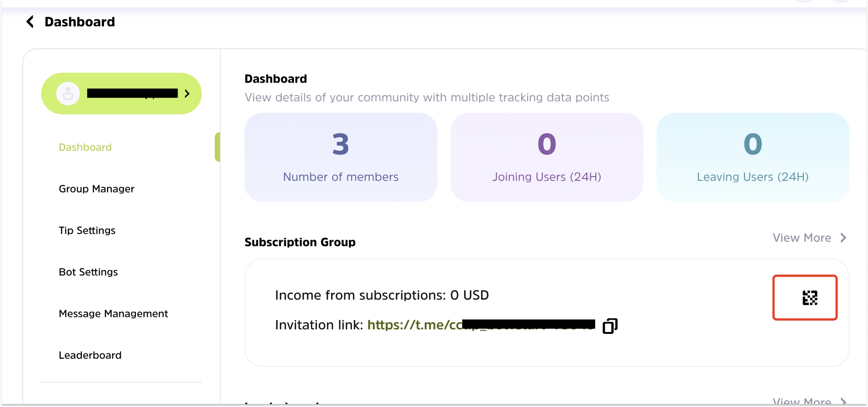Click the Income from subscriptions text

tap(382, 295)
